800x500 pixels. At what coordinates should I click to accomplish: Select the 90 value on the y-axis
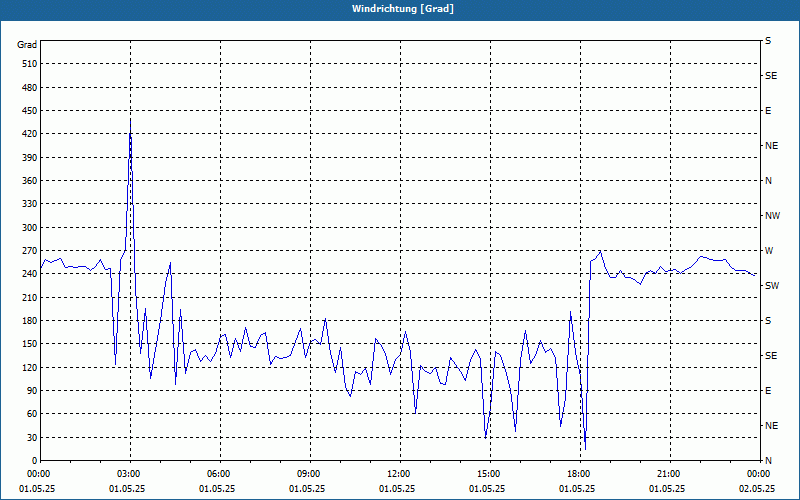(32, 391)
